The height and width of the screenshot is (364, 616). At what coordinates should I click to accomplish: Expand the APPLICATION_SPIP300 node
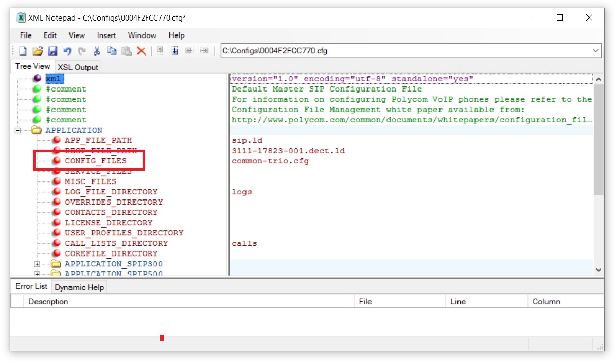coord(37,264)
